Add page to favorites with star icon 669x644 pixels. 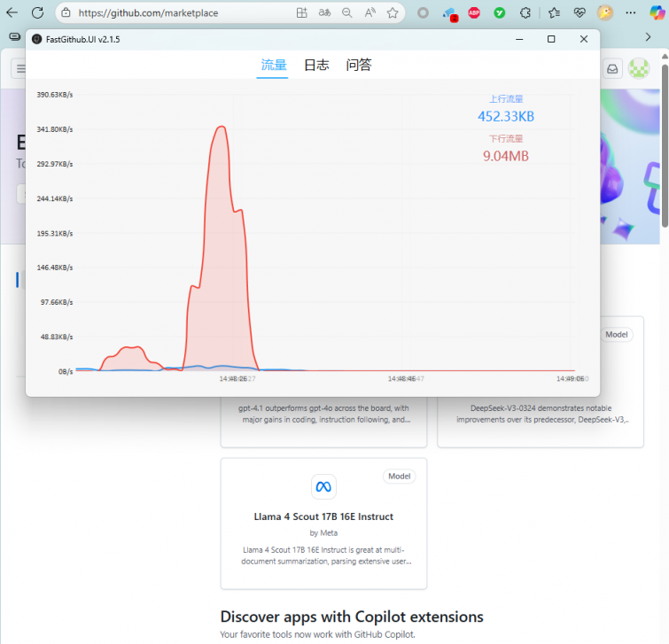[393, 13]
